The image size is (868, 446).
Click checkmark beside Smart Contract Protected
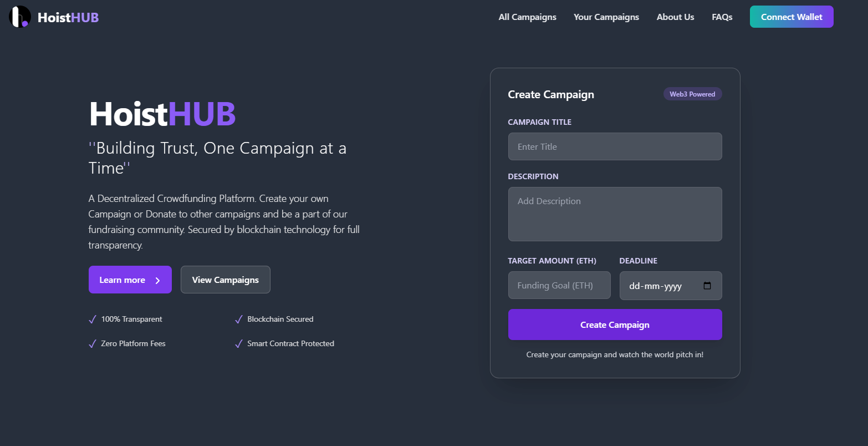point(239,344)
